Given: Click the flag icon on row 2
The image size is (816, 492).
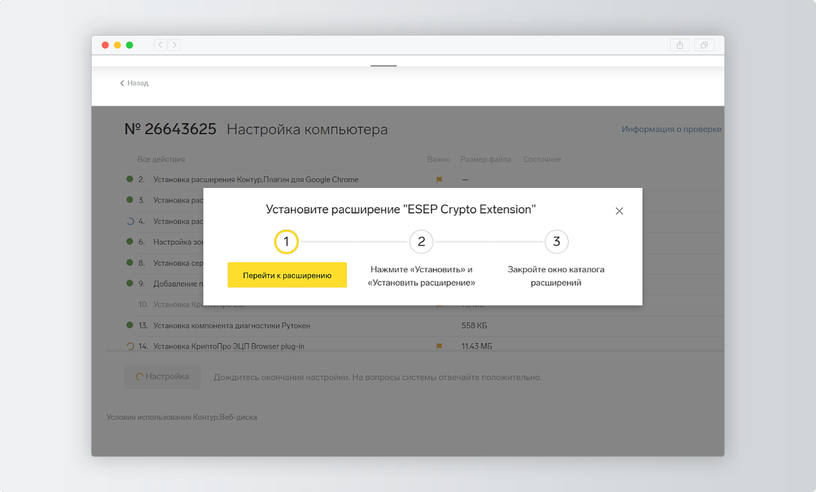Looking at the screenshot, I should tap(439, 180).
